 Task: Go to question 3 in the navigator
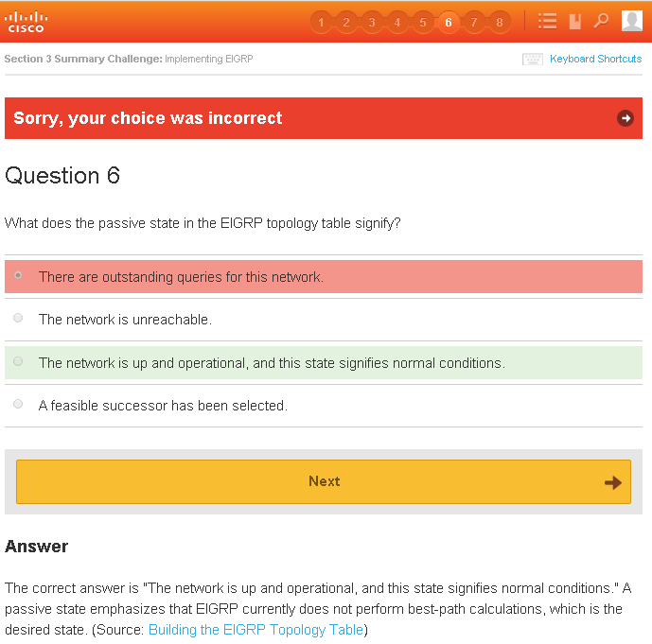(x=372, y=22)
